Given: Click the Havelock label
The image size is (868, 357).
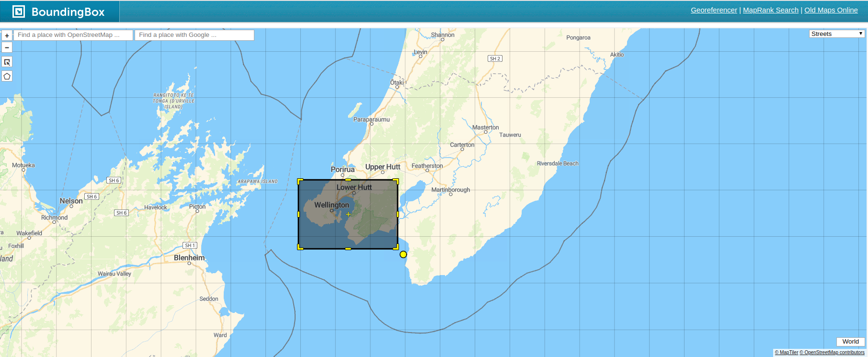Looking at the screenshot, I should point(156,207).
